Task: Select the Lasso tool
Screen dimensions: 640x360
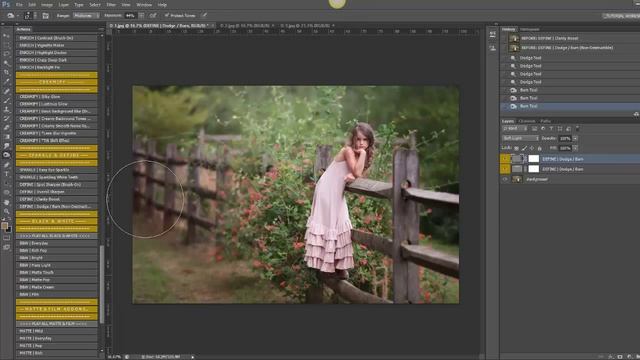Action: click(7, 54)
